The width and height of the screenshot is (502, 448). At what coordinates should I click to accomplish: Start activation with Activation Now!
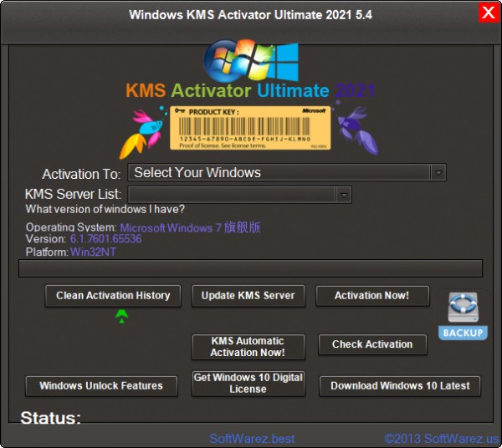click(372, 296)
